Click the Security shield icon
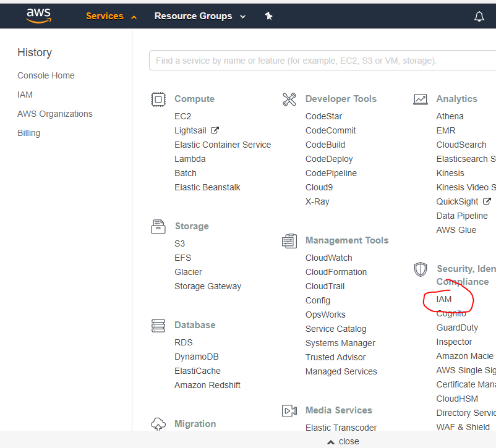Screen dimensions: 496x448 [421, 269]
